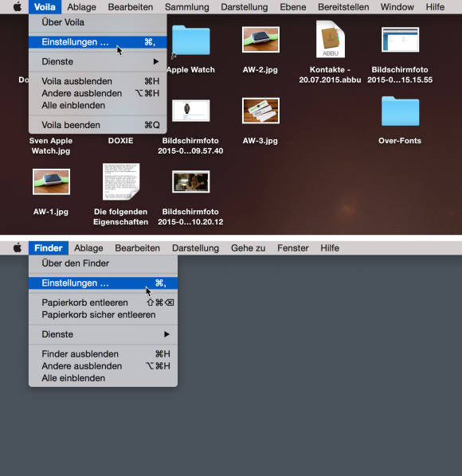The width and height of the screenshot is (462, 476).
Task: Choose Andere ausblenden in Voila menu
Action: [98, 93]
